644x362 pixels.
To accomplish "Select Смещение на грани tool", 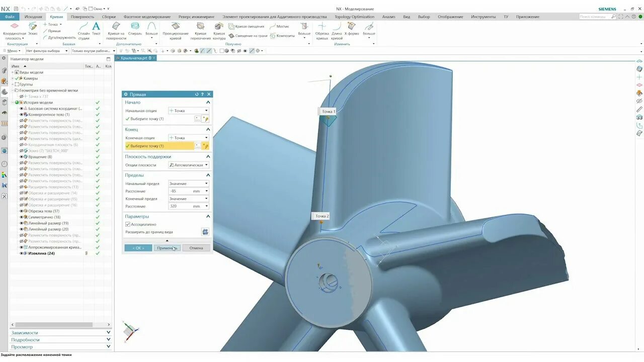I will point(248,36).
